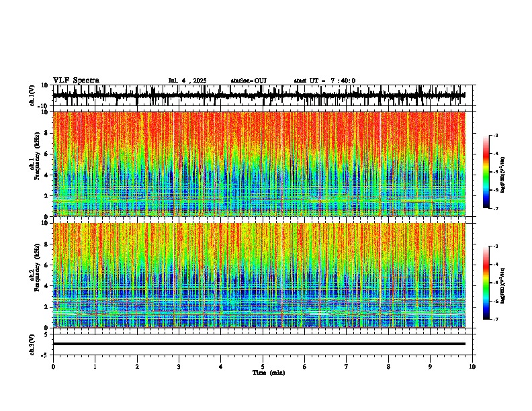Click the "-3" tick on upper colorbar
This screenshot has height=411, width=532.
pyautogui.click(x=495, y=135)
